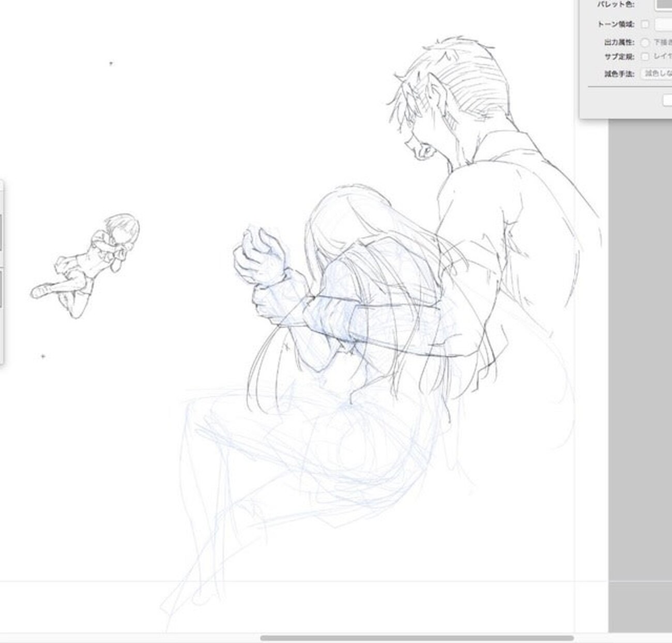Open the 減色手法 dropdown
Image resolution: width=672 pixels, height=643 pixels.
point(656,73)
